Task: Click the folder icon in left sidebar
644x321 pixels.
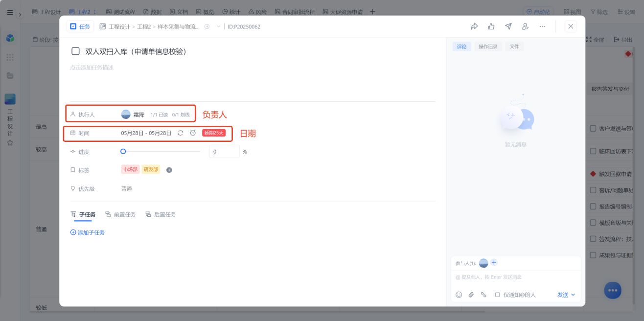Action: click(x=10, y=76)
